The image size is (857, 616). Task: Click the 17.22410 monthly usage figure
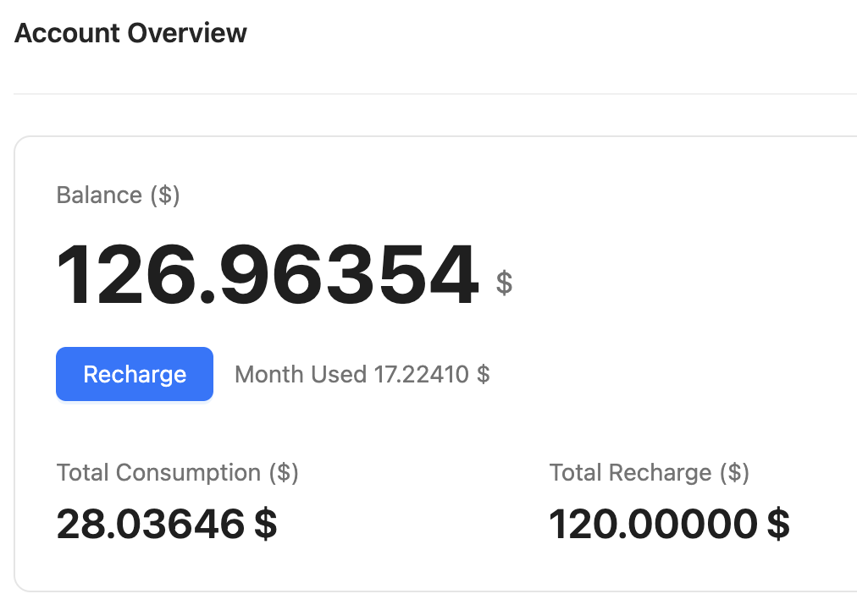coord(421,374)
